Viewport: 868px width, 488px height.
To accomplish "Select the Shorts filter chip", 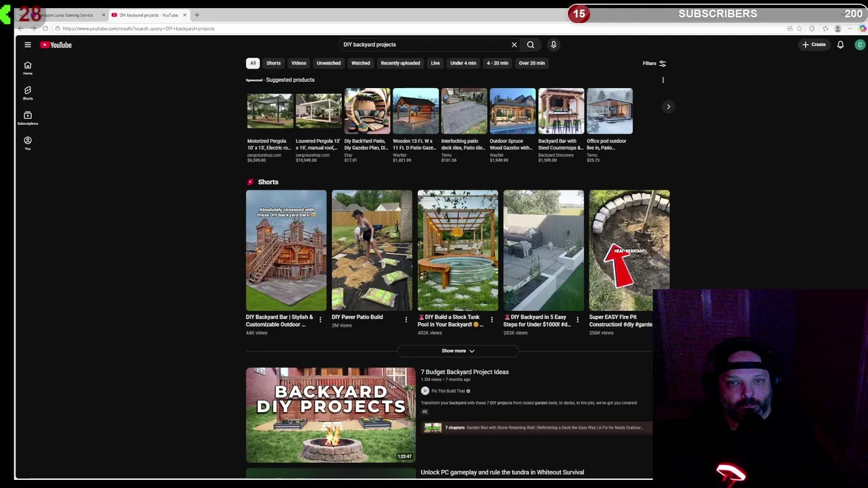I will (x=273, y=63).
